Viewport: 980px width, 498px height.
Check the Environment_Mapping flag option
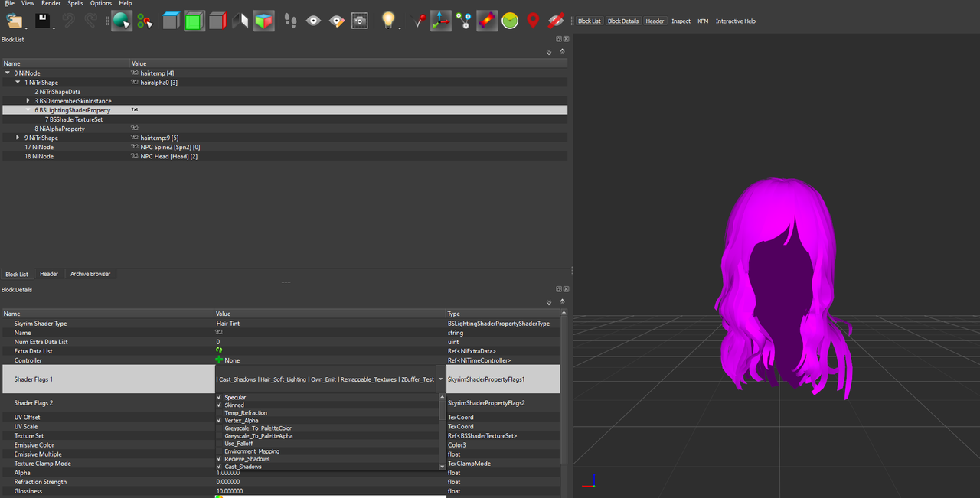[x=251, y=451]
